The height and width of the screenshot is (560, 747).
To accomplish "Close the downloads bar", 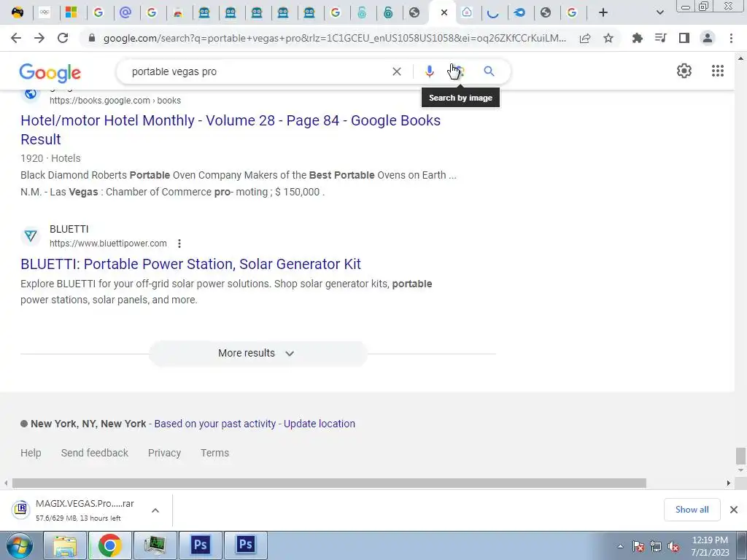I will (x=734, y=510).
